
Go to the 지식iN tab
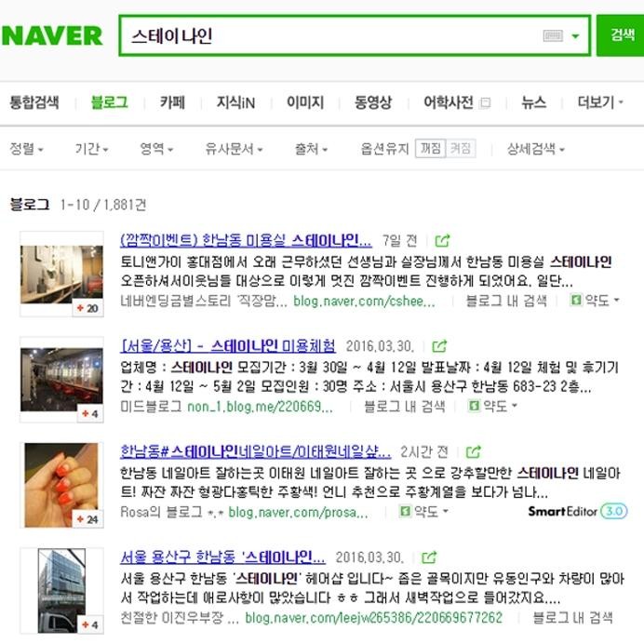(235, 102)
